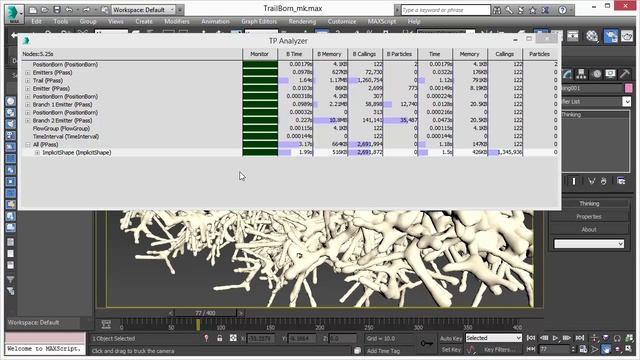
Task: Expand the Trail (PPass) node
Action: coord(28,80)
